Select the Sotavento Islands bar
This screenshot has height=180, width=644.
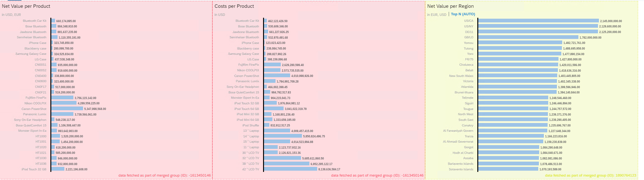click(x=508, y=169)
